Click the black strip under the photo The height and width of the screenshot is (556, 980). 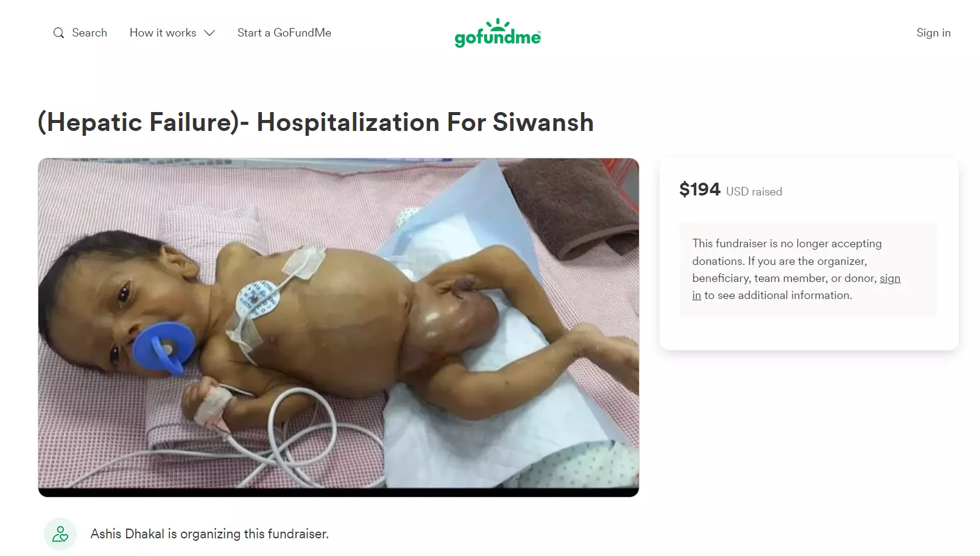click(339, 492)
